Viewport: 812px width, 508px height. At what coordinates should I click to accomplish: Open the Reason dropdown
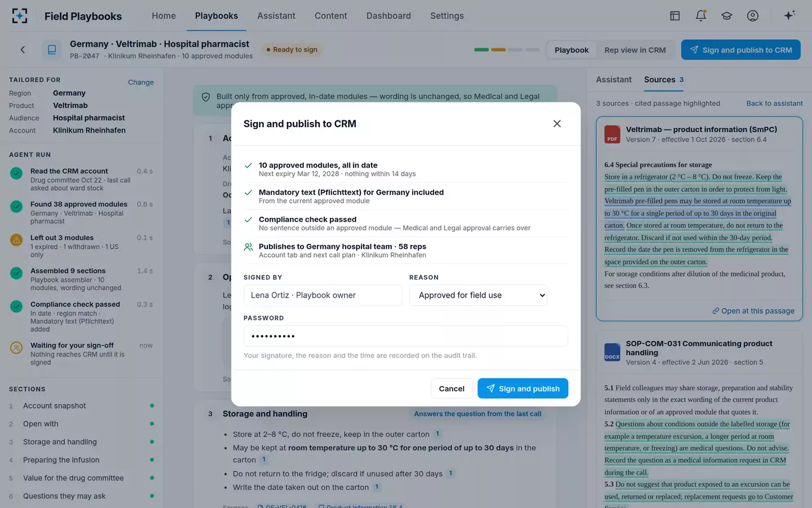478,295
